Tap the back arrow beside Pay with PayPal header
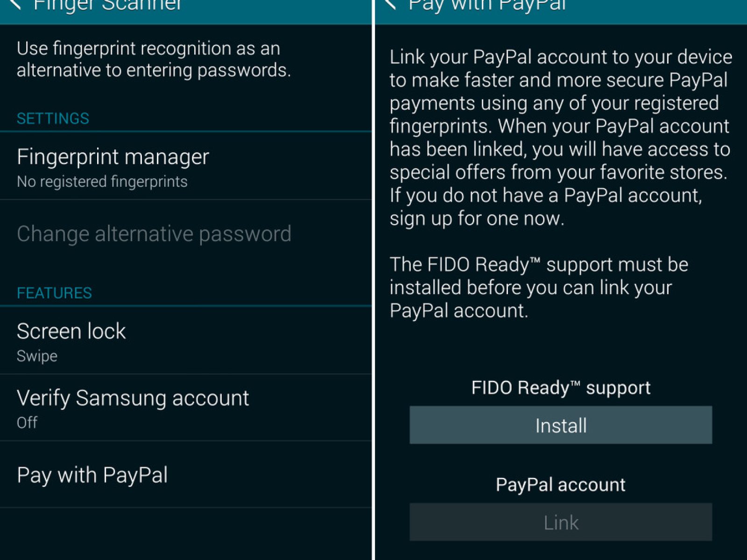Image resolution: width=747 pixels, height=560 pixels. click(x=390, y=4)
